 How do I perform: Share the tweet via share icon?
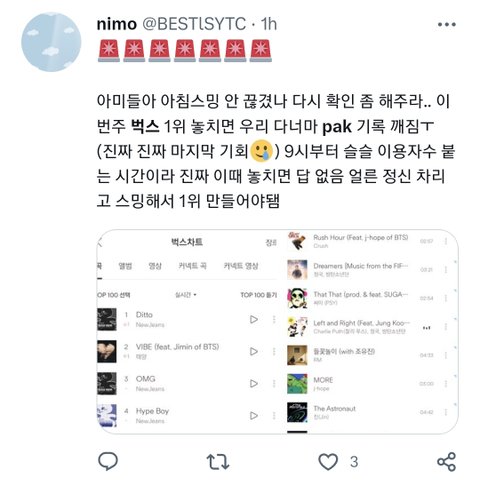tap(446, 462)
